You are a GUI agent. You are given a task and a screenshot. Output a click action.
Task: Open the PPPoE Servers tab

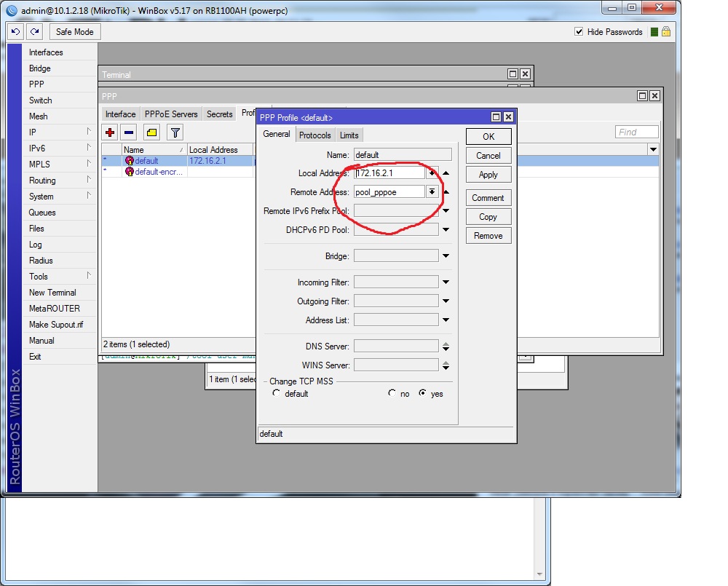(x=171, y=114)
